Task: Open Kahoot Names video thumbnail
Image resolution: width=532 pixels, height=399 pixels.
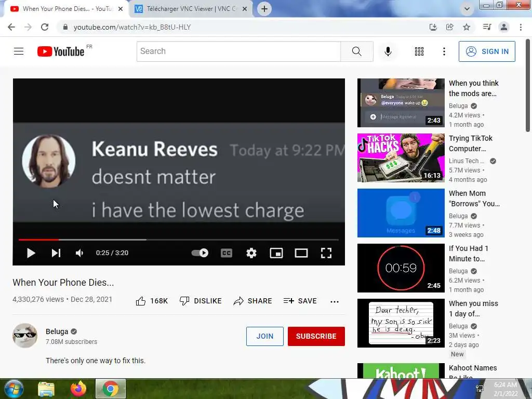Action: (x=401, y=371)
